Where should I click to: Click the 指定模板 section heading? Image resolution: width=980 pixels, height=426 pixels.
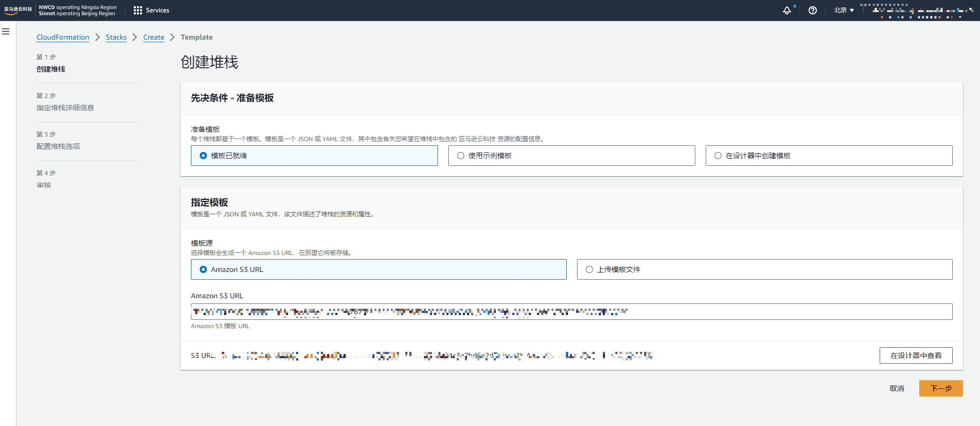(209, 202)
